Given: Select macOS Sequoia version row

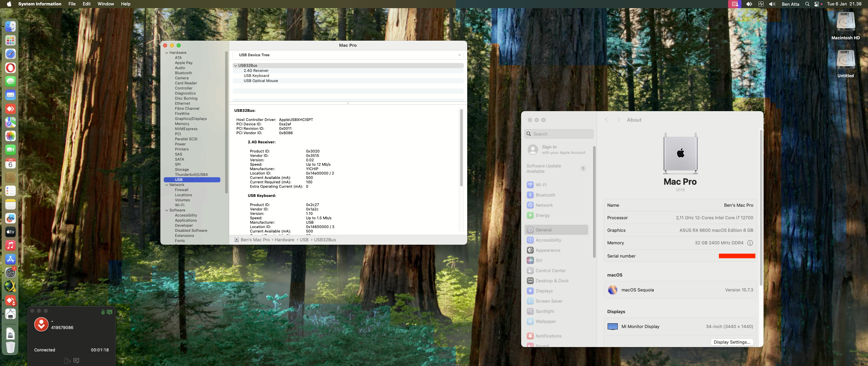Looking at the screenshot, I should (680, 290).
